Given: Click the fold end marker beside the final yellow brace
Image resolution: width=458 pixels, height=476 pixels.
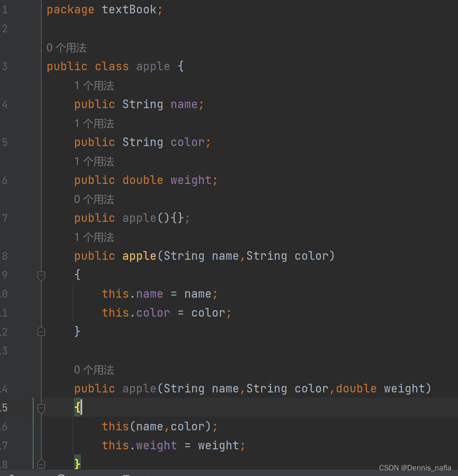Looking at the screenshot, I should [x=41, y=464].
